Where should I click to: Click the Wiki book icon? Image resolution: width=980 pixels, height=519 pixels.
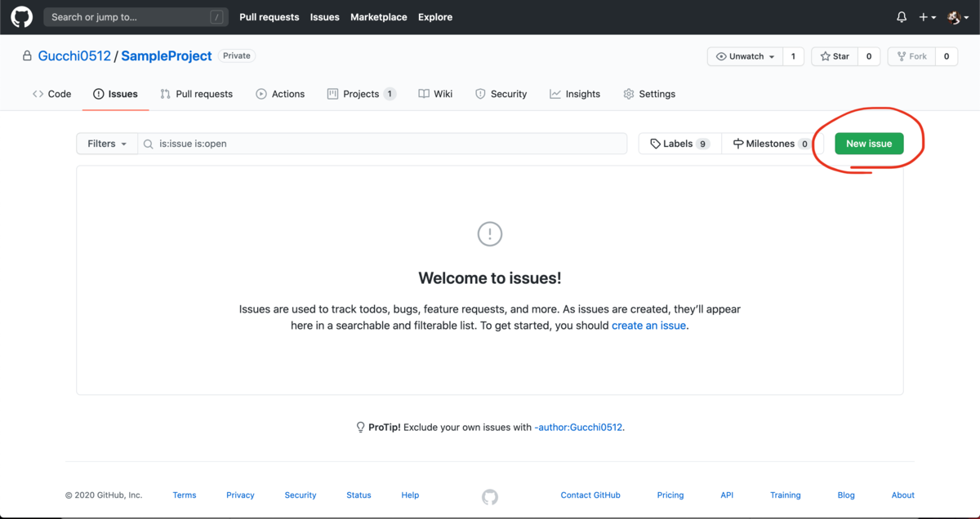425,94
